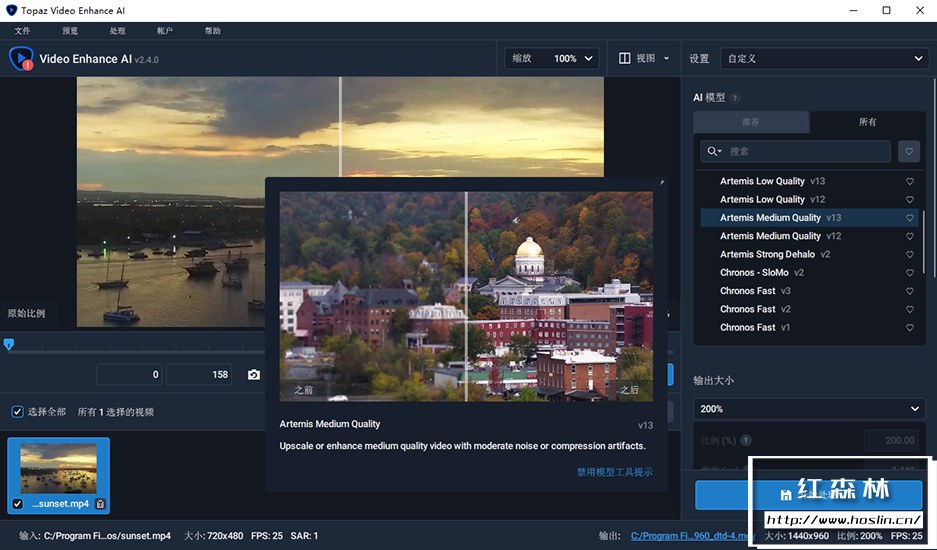
Task: Open the Preview menu
Action: (x=70, y=30)
